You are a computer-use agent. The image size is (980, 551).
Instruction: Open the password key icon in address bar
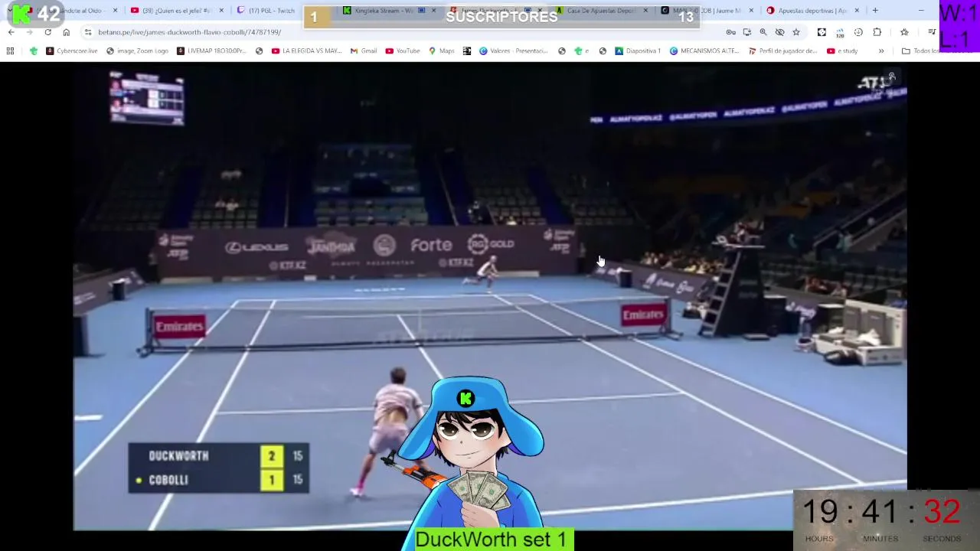point(730,32)
